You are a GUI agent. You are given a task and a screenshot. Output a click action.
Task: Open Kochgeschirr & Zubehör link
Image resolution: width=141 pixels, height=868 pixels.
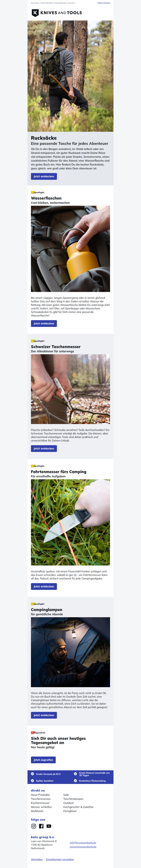click(78, 807)
